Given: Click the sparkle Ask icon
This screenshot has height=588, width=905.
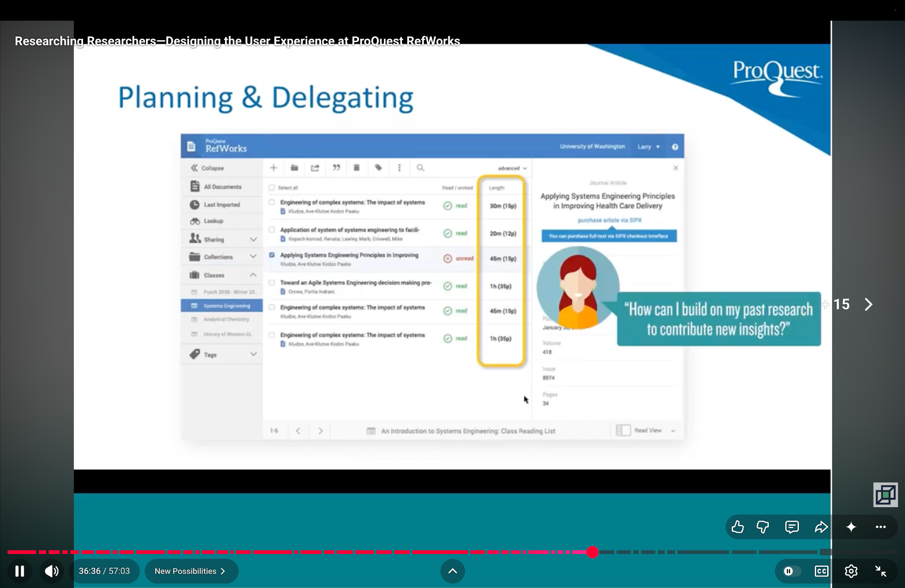Looking at the screenshot, I should [851, 527].
